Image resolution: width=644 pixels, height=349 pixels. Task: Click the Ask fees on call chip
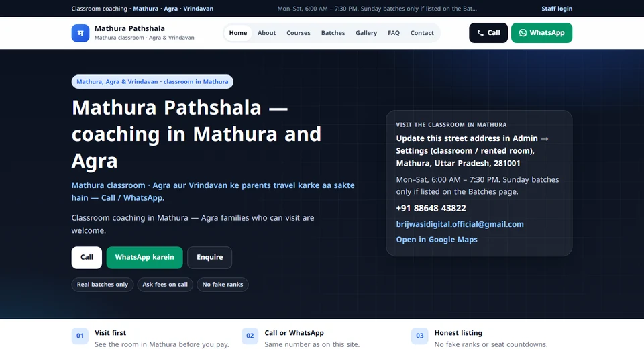click(165, 285)
